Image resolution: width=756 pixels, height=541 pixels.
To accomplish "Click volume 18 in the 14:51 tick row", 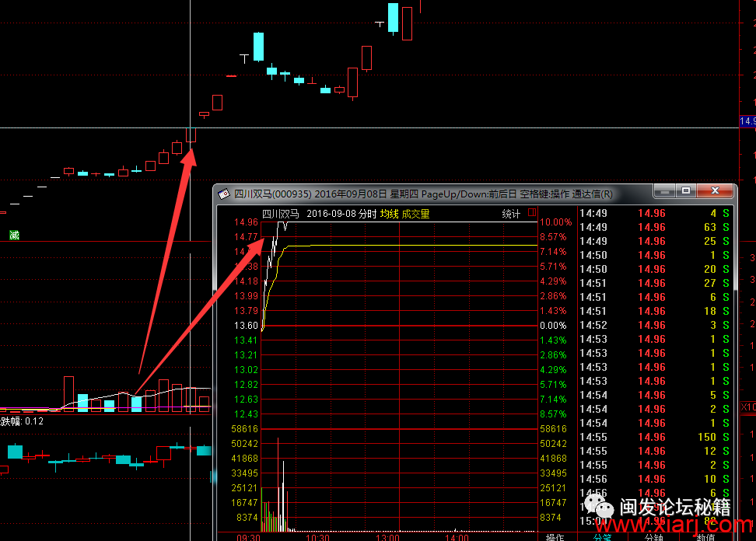I will click(710, 311).
